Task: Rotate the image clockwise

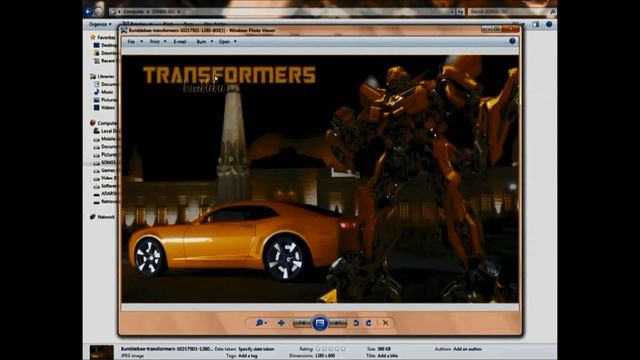Action: coord(369,323)
